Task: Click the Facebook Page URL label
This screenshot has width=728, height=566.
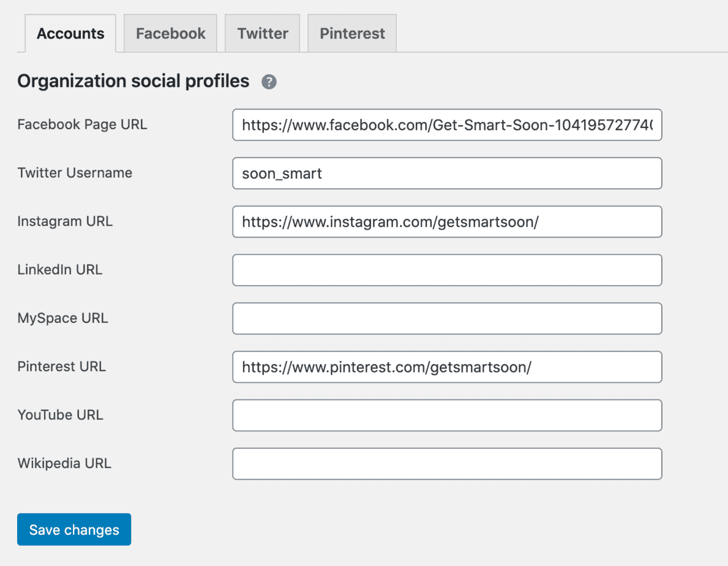Action: (82, 125)
